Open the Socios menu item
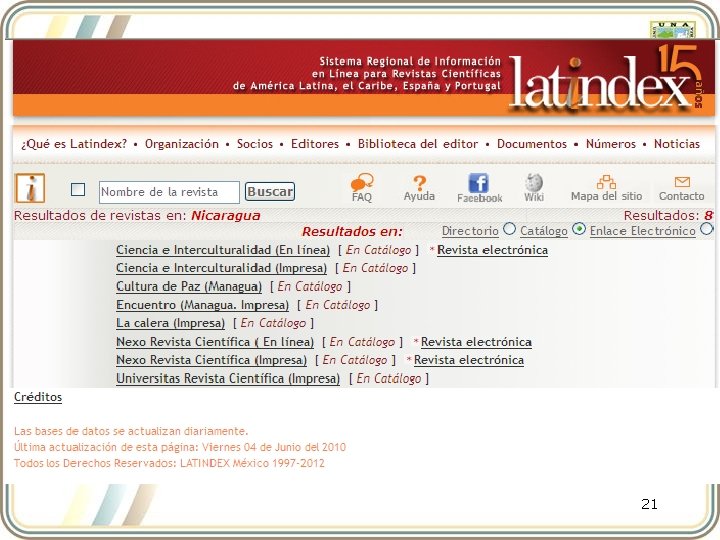720x540 pixels. pos(255,144)
